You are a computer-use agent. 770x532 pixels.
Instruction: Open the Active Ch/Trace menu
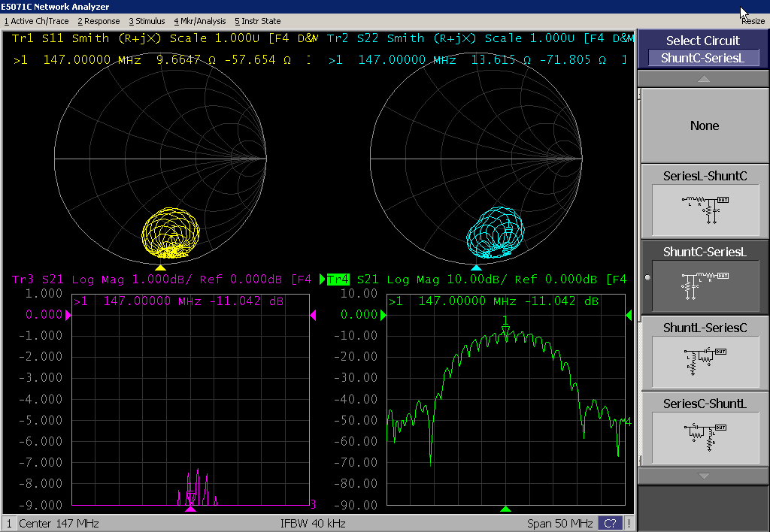click(36, 21)
